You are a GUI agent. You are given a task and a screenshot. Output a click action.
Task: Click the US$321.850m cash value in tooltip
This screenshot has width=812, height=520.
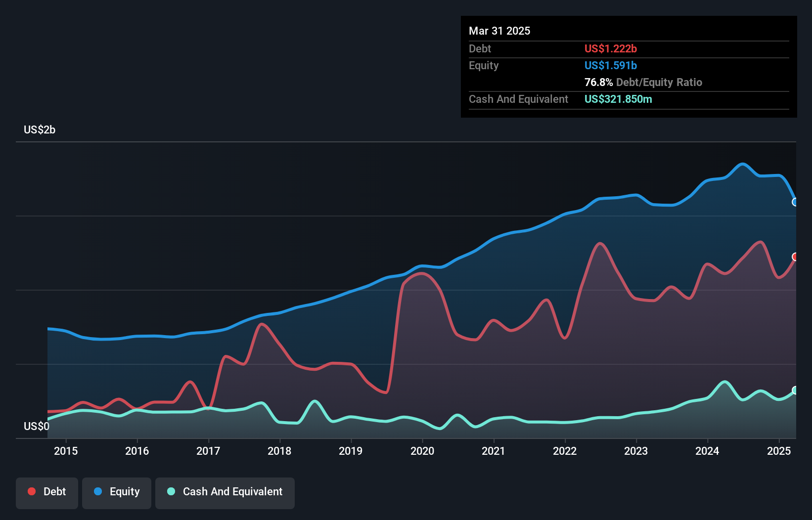pyautogui.click(x=618, y=99)
